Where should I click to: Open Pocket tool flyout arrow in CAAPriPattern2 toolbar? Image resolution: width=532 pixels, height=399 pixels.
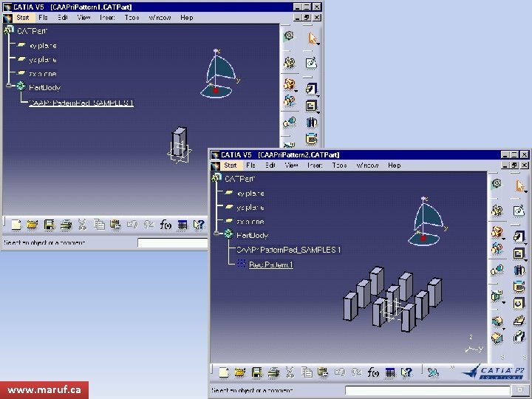[525, 260]
